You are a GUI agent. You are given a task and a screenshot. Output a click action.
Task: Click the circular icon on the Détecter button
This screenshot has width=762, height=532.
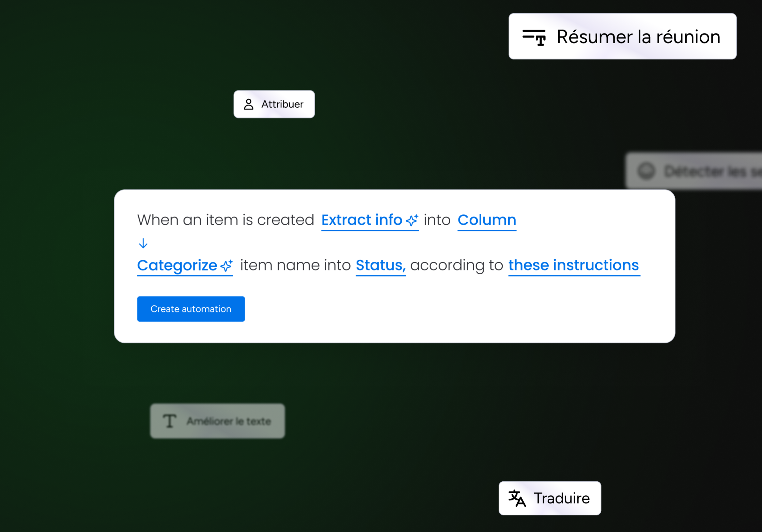point(647,171)
